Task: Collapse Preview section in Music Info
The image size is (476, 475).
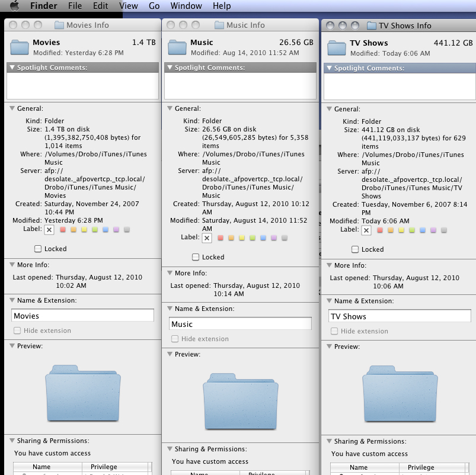Action: pos(170,354)
